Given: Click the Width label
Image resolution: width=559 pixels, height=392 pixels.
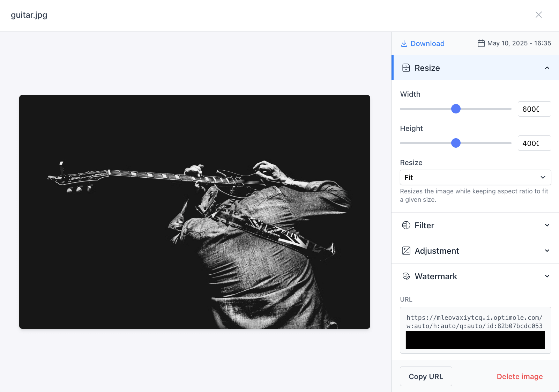Looking at the screenshot, I should tap(410, 94).
